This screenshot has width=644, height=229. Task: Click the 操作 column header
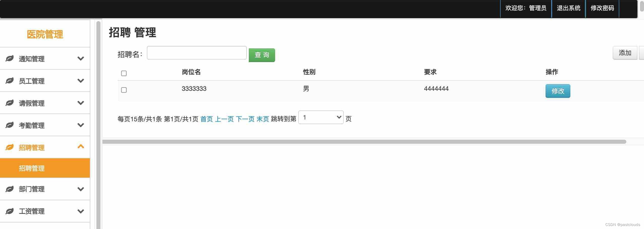552,72
